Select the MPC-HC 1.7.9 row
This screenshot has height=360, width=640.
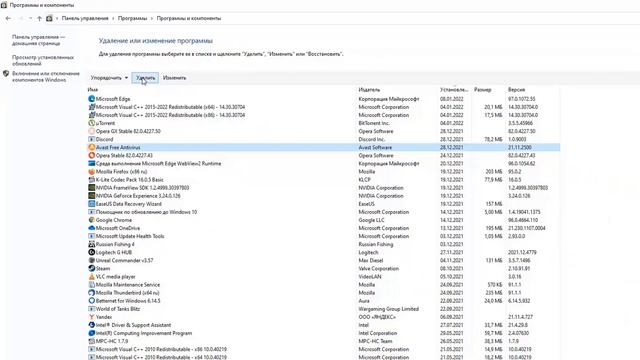tap(324, 341)
